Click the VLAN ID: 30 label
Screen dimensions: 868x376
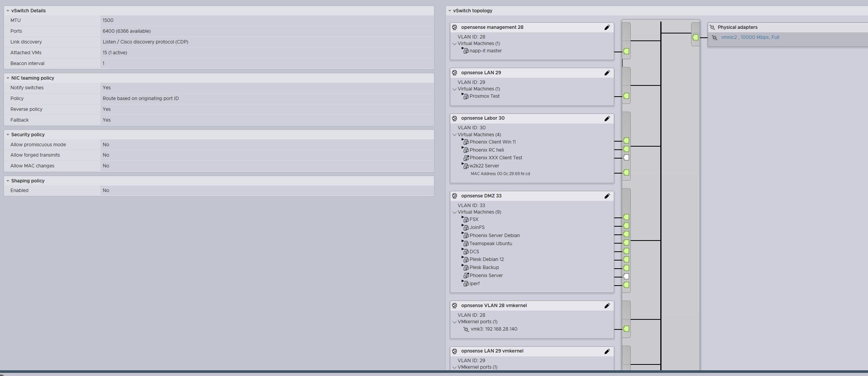471,128
